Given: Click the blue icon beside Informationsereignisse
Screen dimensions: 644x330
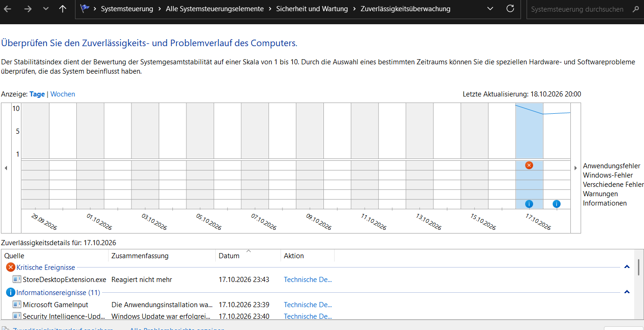Looking at the screenshot, I should (10, 292).
